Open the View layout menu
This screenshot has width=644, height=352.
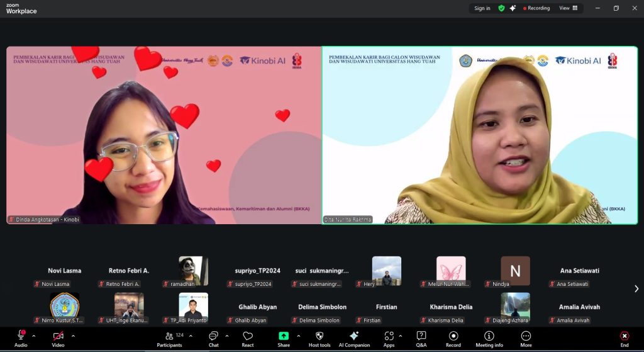pos(568,8)
